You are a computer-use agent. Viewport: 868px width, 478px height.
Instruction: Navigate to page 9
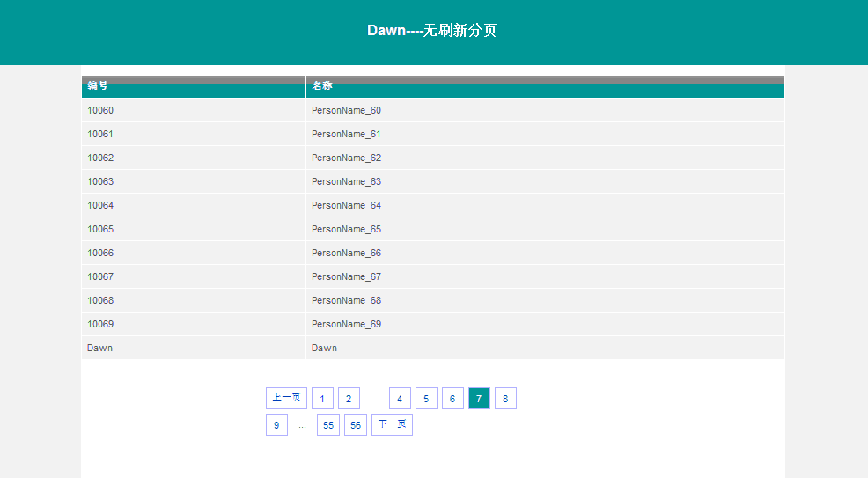pyautogui.click(x=276, y=425)
